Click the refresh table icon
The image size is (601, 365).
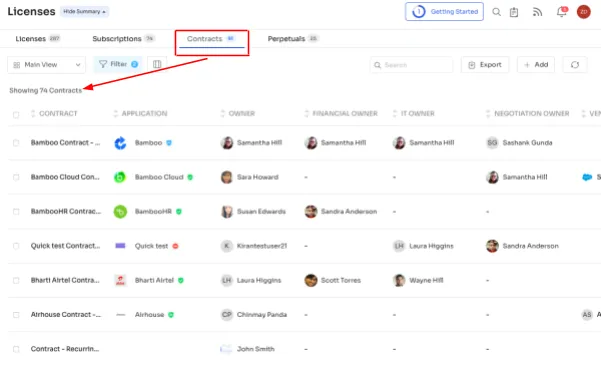575,64
